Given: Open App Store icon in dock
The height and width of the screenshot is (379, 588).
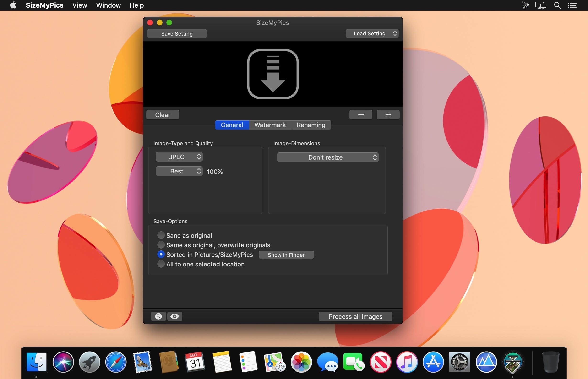Looking at the screenshot, I should tap(433, 362).
